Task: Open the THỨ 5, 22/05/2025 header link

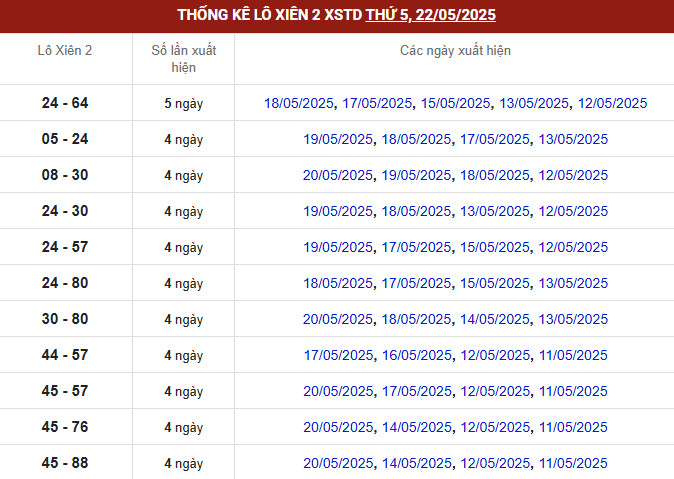Action: click(x=431, y=15)
